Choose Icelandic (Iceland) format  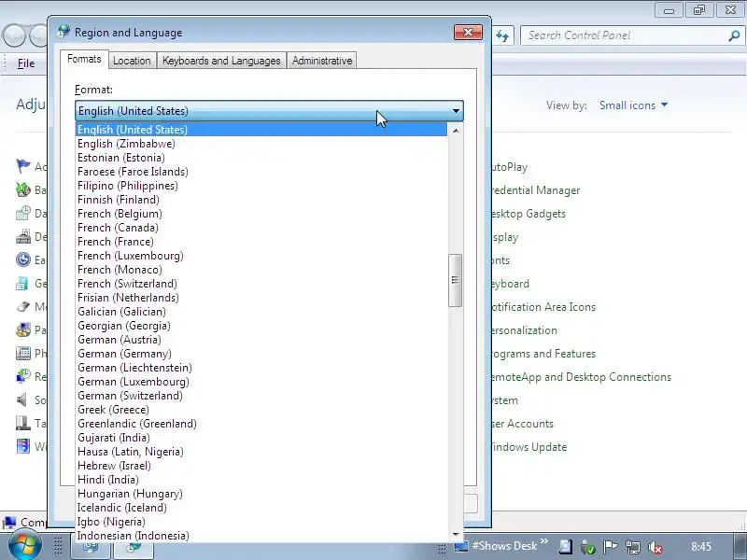[261, 508]
